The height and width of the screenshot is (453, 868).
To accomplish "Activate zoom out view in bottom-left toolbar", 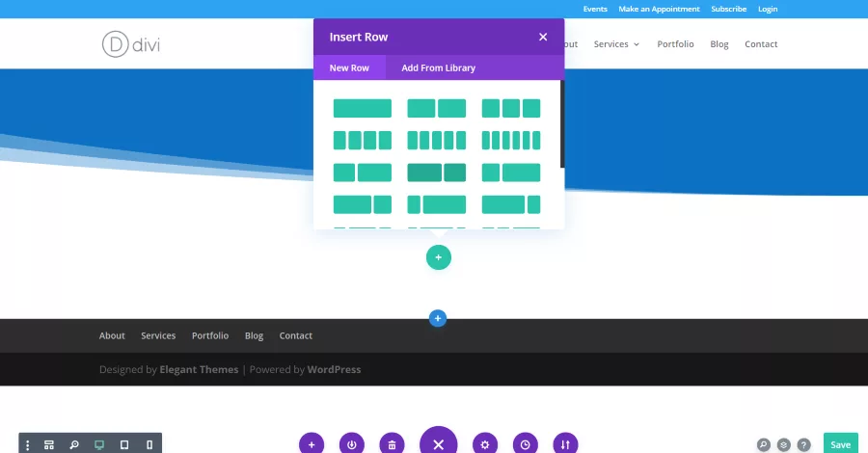I will [73, 444].
